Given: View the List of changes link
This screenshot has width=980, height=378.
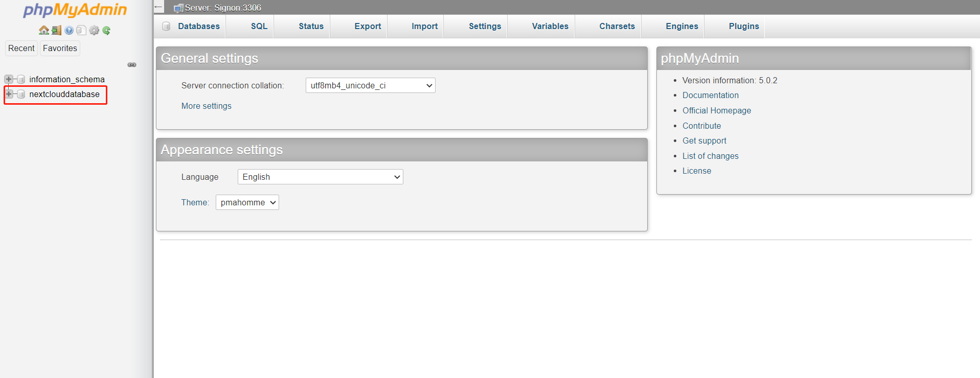Looking at the screenshot, I should (711, 156).
